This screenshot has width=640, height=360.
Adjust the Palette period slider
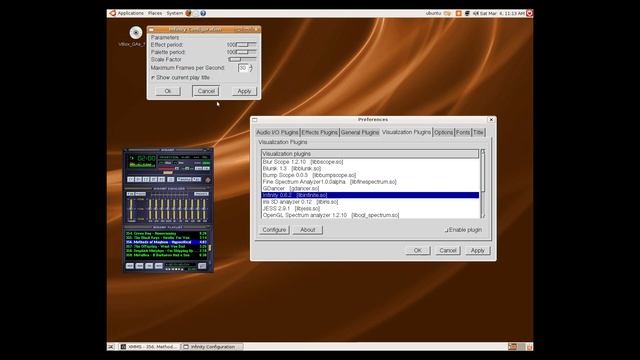pos(246,52)
